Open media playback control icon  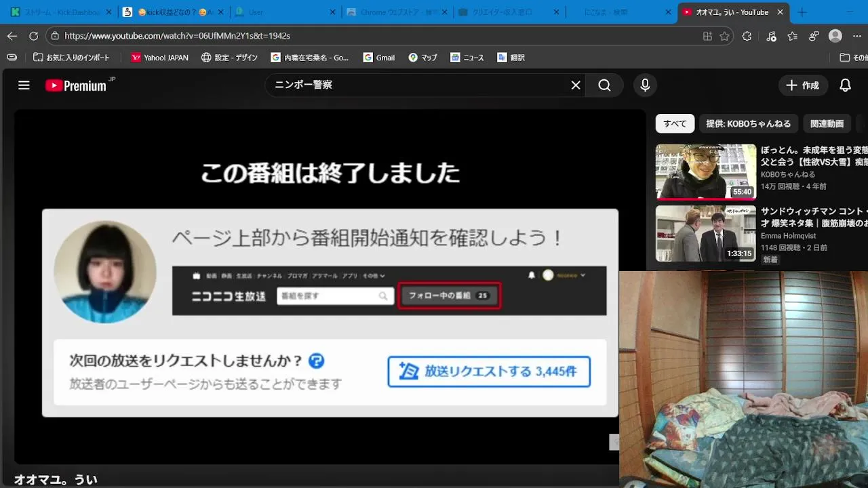(x=771, y=36)
